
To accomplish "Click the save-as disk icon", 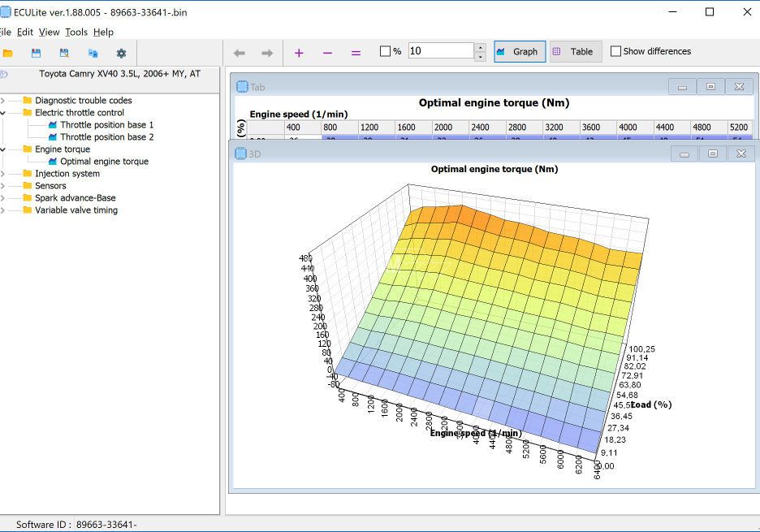I will [64, 54].
